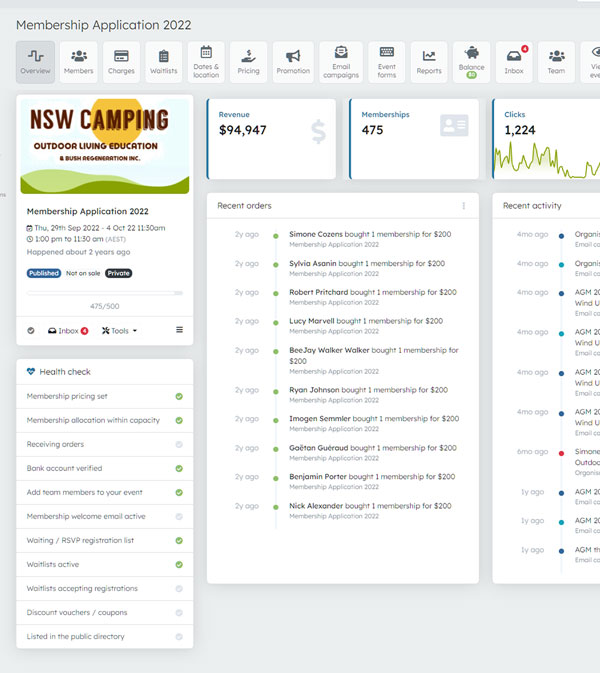Click Waitlists accepting registrations indicator
The width and height of the screenshot is (600, 673).
179,589
